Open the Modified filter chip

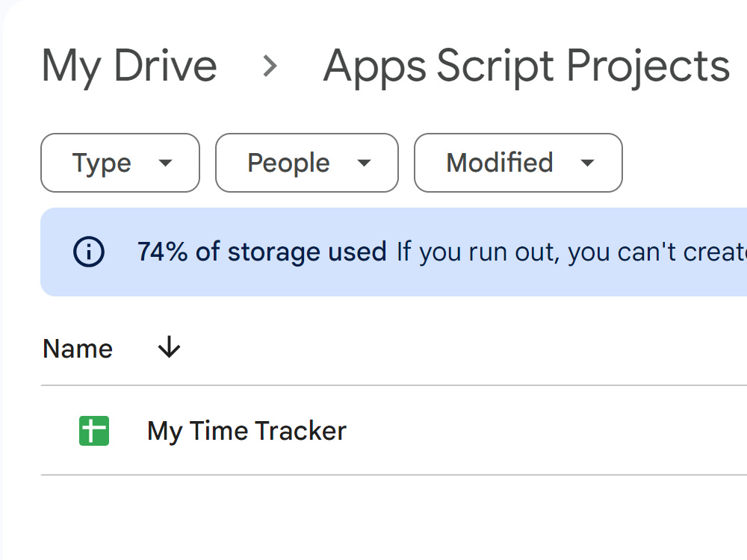[x=518, y=163]
